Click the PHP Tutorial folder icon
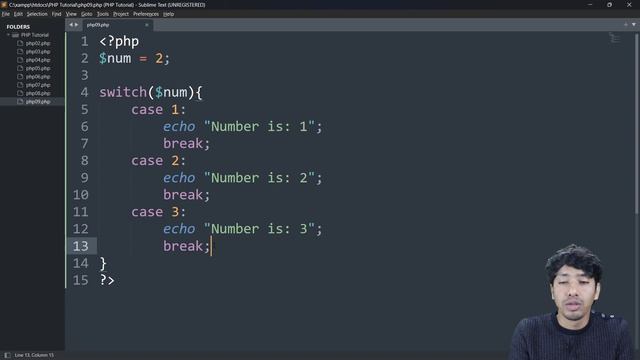 16,35
